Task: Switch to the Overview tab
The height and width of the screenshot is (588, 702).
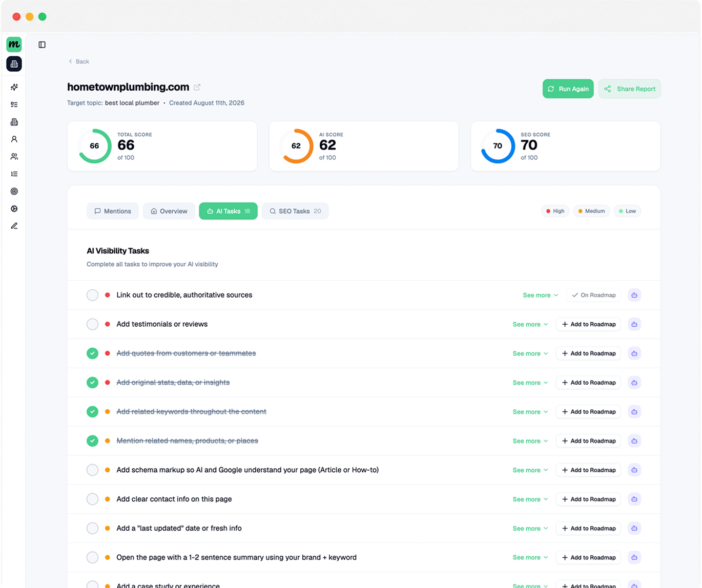Action: coord(169,211)
